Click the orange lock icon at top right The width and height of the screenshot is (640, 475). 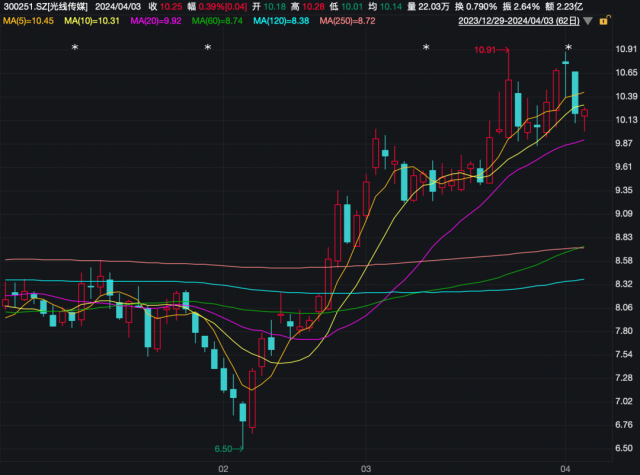604,20
